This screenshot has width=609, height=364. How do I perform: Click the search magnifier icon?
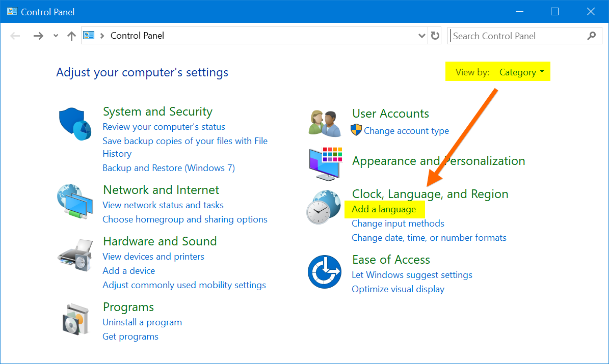(591, 36)
